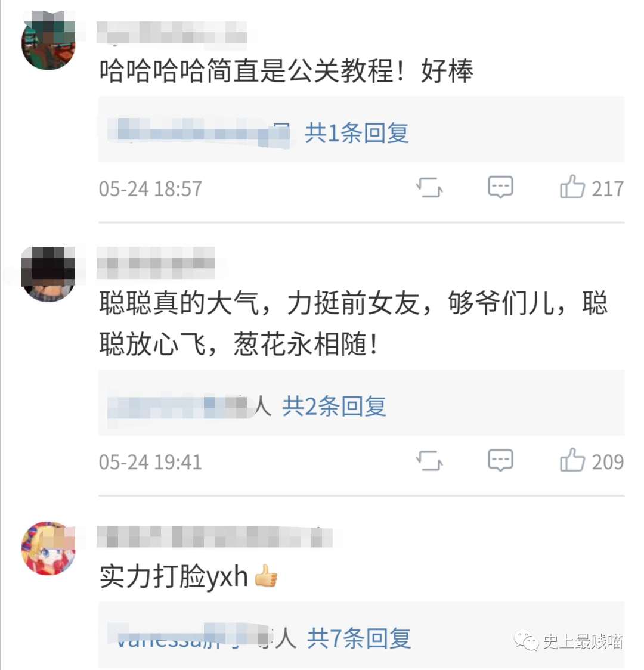Reply to the 05-24 18:57 comment
644x670 pixels.
500,187
